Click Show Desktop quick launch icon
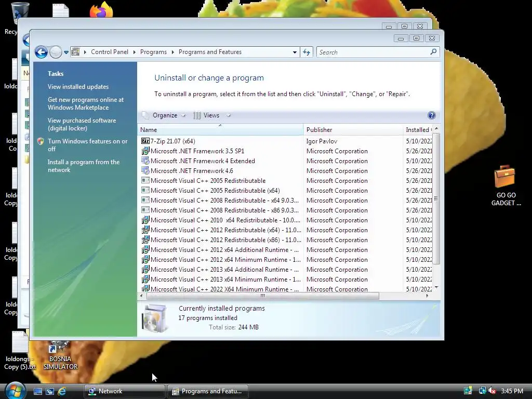This screenshot has height=399, width=532. tap(37, 391)
